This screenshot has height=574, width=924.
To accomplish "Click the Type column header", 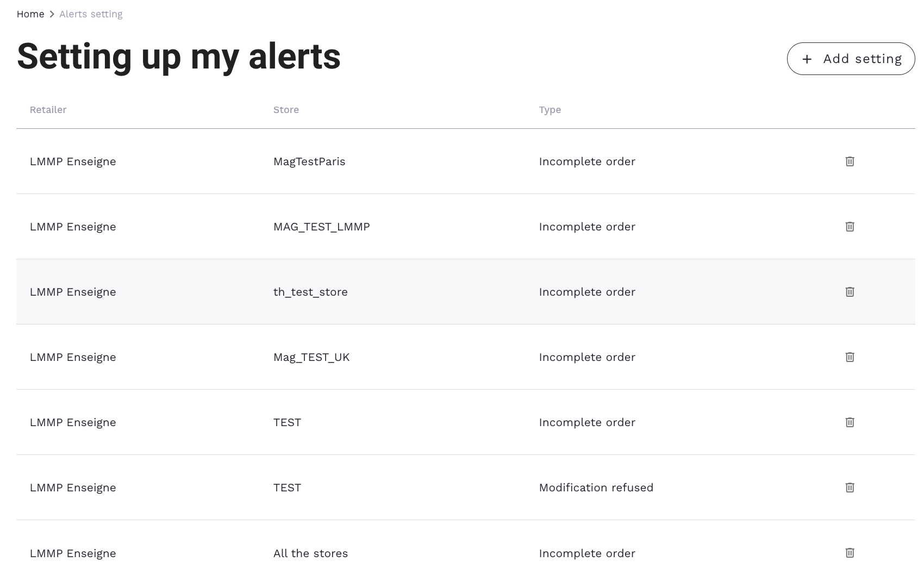I will click(550, 110).
